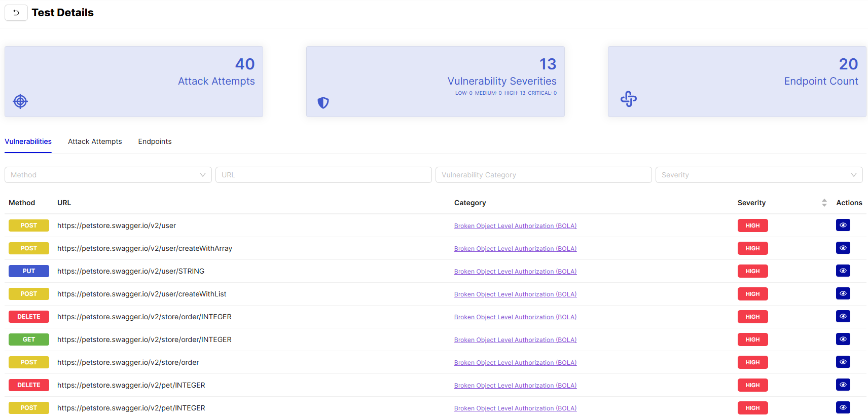Click the crosshair target icon on Attack Attempts card

20,101
